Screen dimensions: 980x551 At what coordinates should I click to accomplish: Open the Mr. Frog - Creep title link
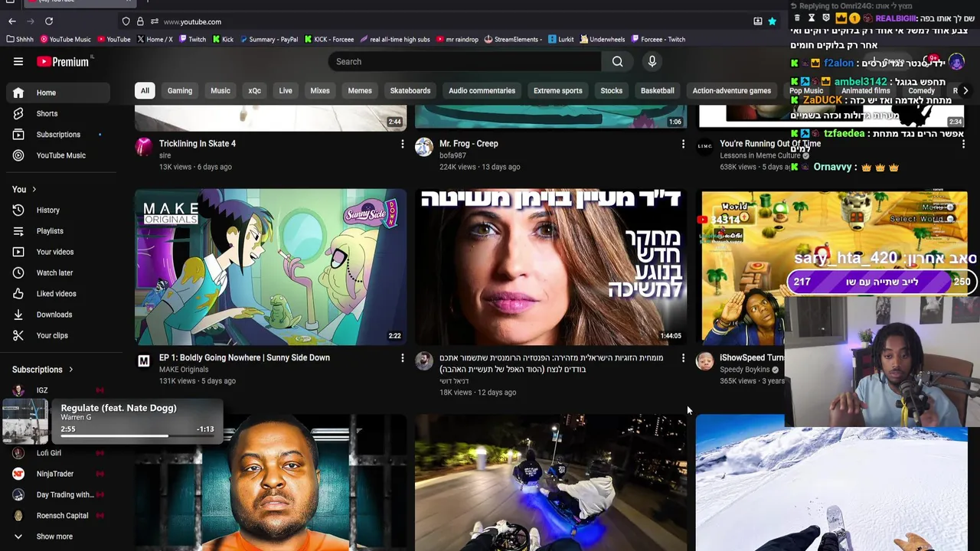coord(469,144)
